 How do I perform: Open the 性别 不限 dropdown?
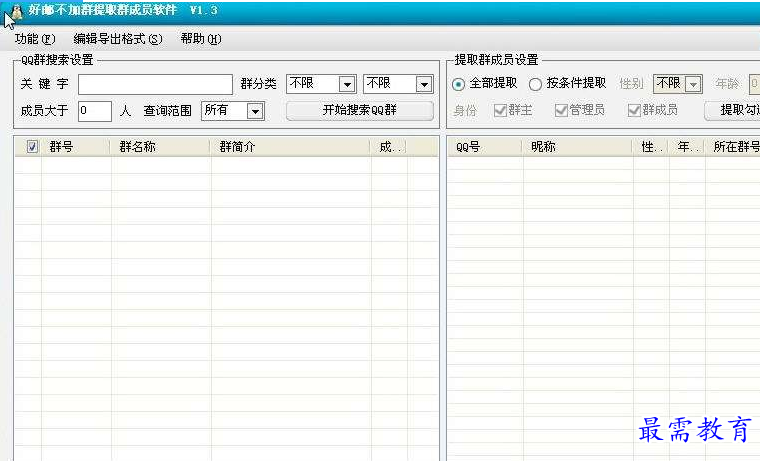click(678, 84)
